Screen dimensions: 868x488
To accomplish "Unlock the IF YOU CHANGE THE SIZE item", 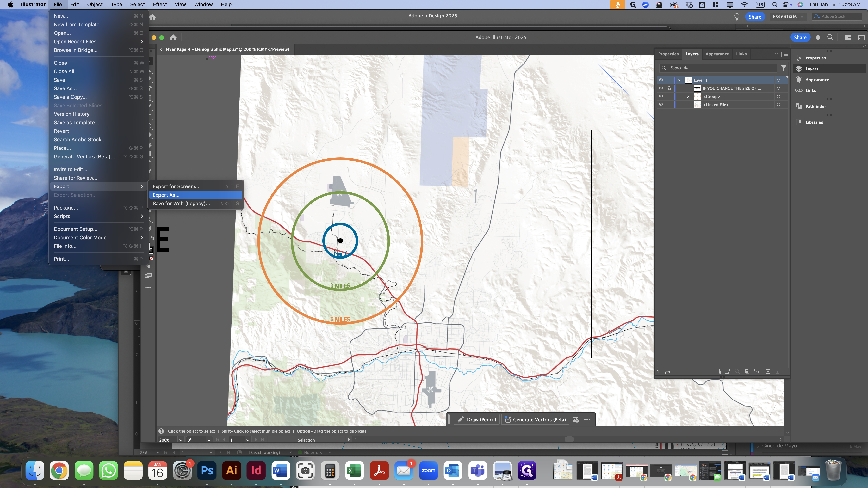I will (669, 88).
